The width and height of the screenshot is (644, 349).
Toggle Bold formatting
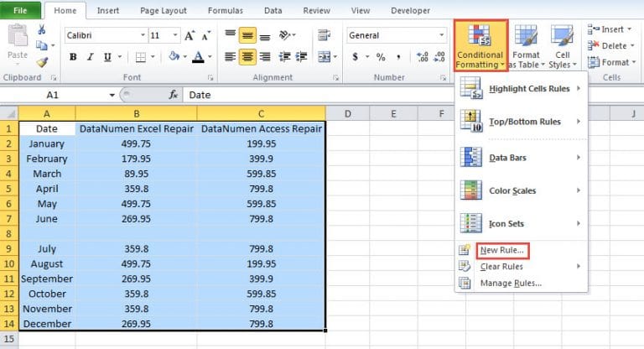coord(73,57)
